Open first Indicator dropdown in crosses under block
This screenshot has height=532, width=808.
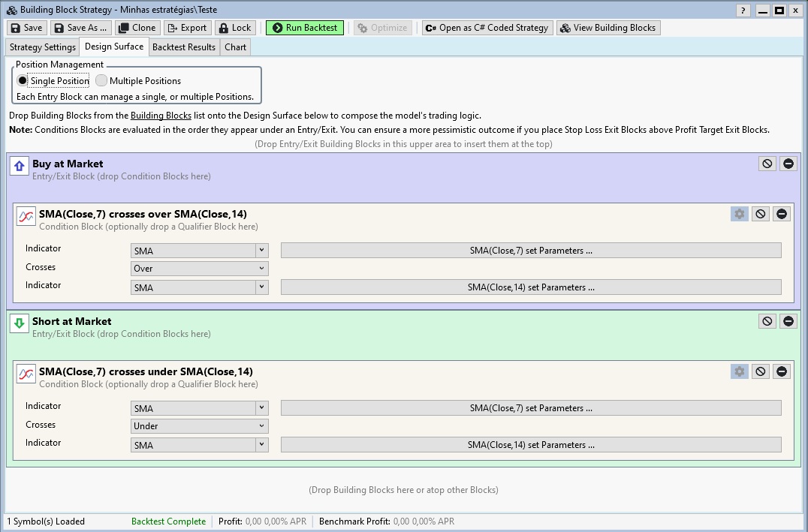[200, 408]
